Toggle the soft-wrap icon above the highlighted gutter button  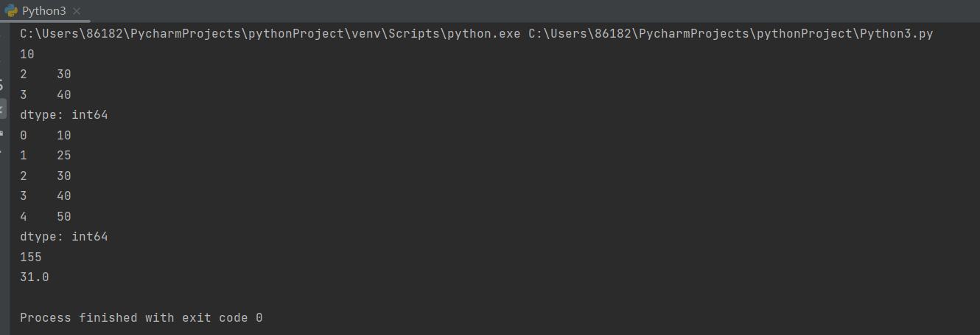[3, 86]
